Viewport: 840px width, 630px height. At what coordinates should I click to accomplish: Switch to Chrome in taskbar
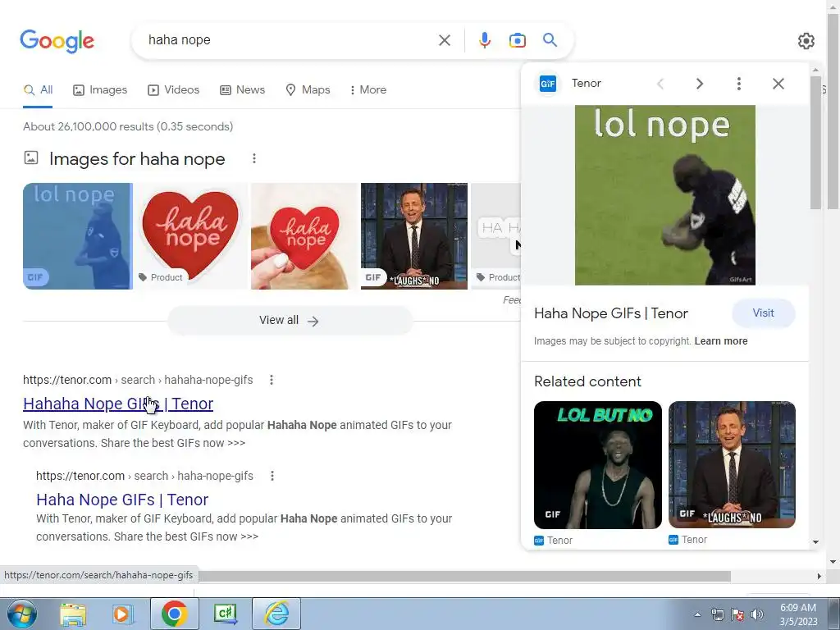coord(174,614)
